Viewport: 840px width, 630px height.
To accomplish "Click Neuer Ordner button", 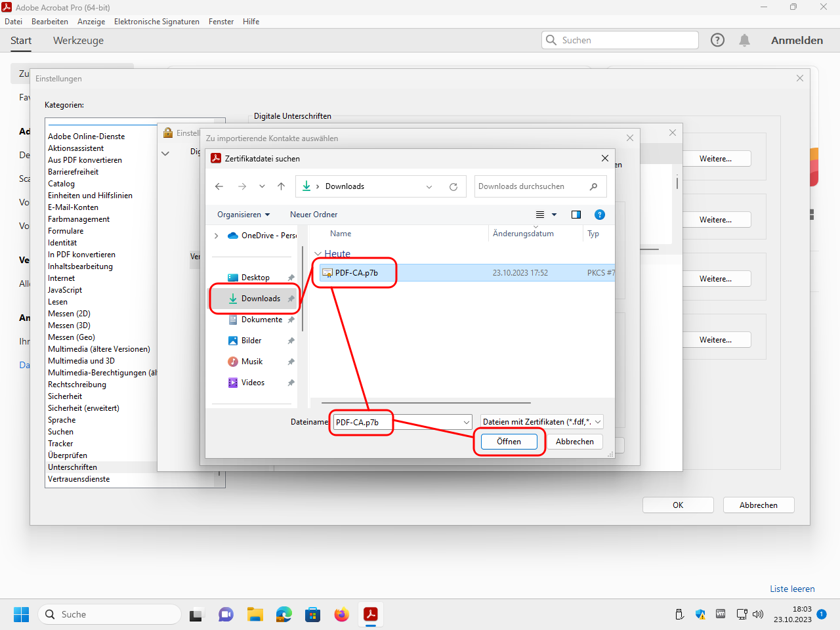I will coord(314,215).
